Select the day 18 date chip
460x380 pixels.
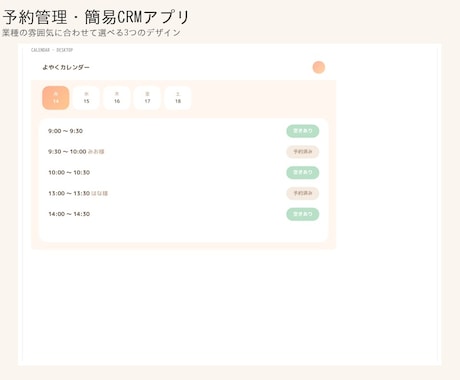[178, 98]
